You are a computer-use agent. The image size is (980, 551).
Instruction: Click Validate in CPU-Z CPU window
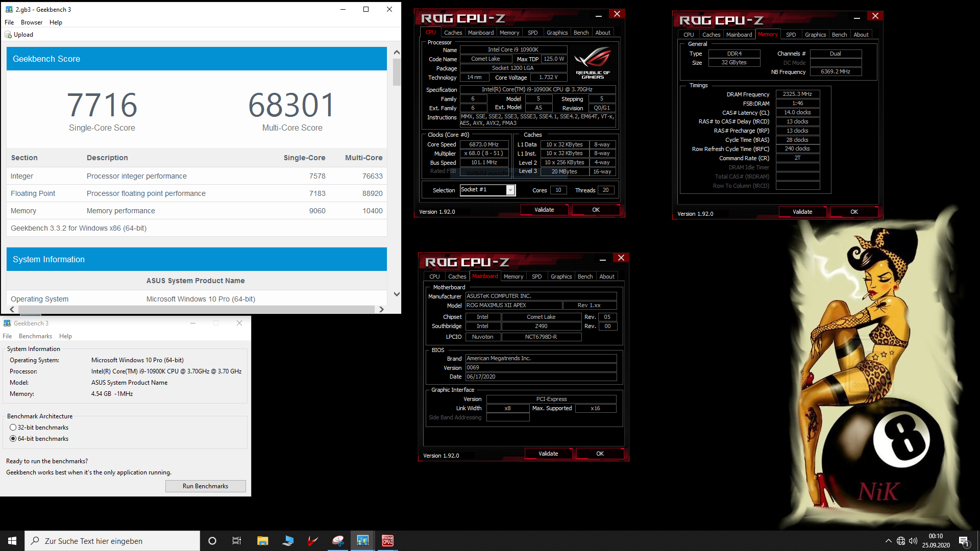pos(544,210)
